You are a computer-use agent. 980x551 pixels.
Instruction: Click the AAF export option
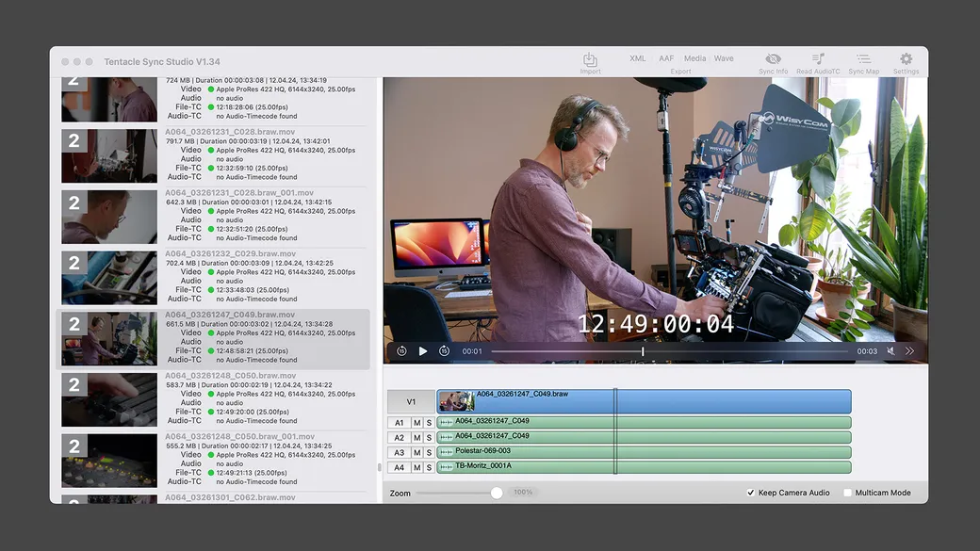[x=665, y=57]
